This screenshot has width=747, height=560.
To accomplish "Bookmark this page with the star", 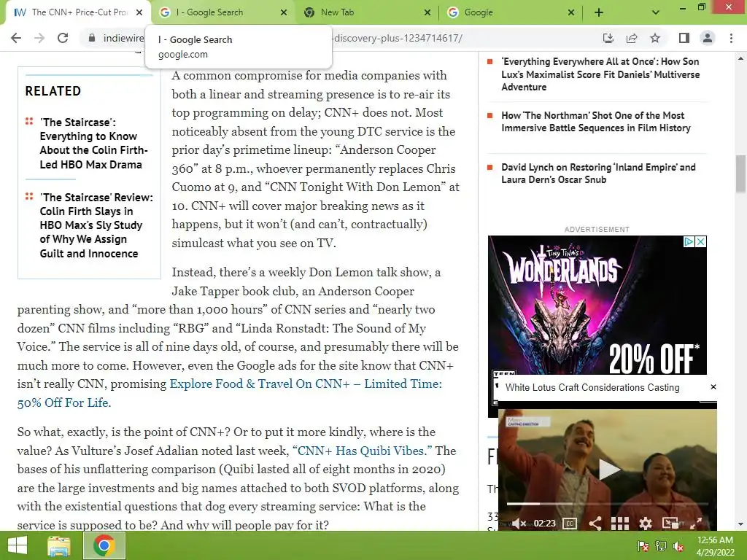I will 655,38.
